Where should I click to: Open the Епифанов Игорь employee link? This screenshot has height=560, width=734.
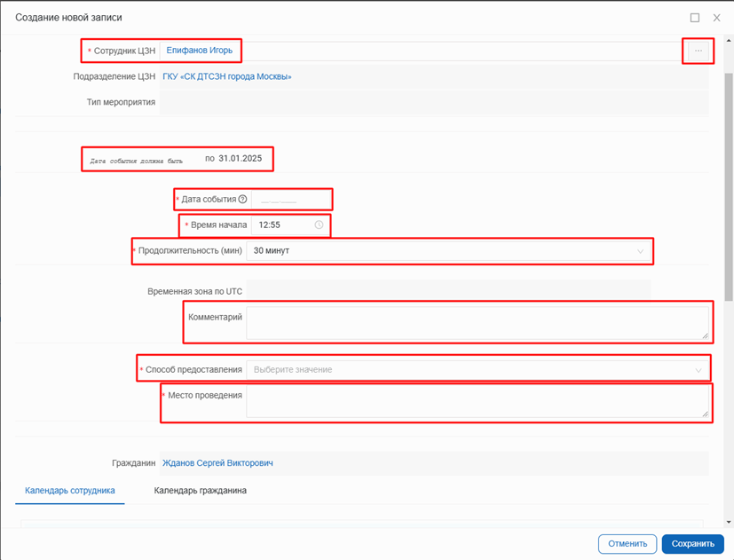point(199,51)
